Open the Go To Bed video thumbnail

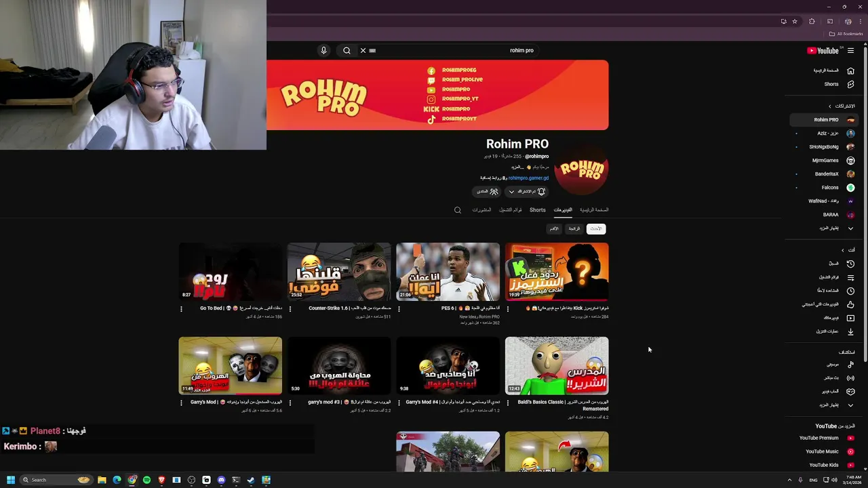tap(231, 272)
